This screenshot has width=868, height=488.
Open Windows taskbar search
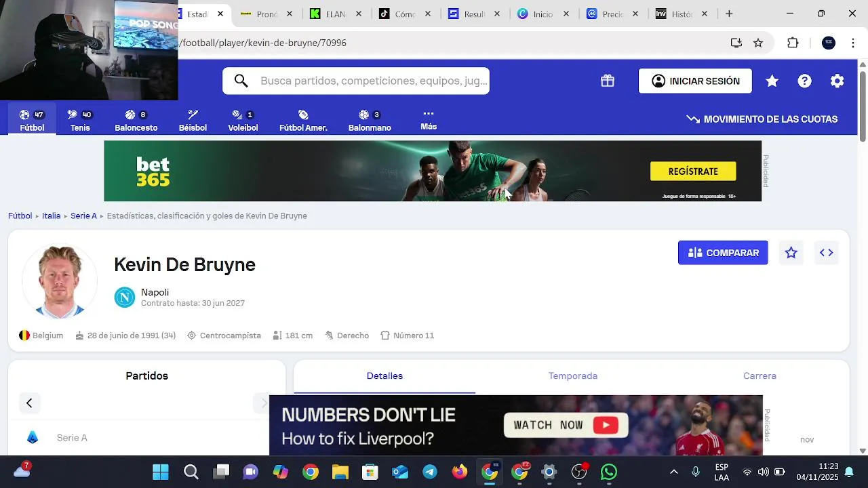[191, 472]
